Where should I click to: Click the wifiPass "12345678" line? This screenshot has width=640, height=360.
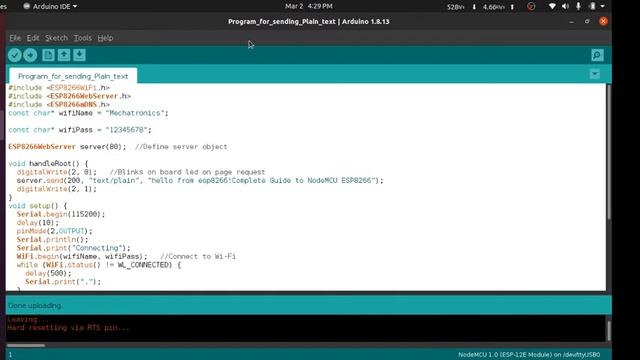(80, 130)
